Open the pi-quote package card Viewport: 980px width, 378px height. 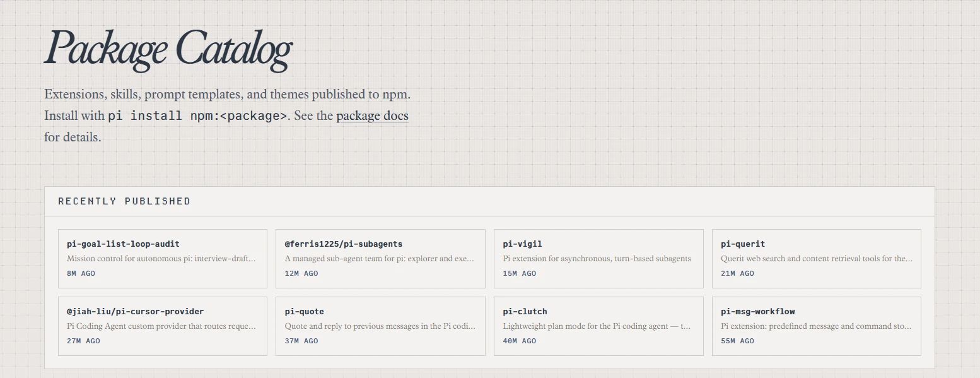click(380, 326)
